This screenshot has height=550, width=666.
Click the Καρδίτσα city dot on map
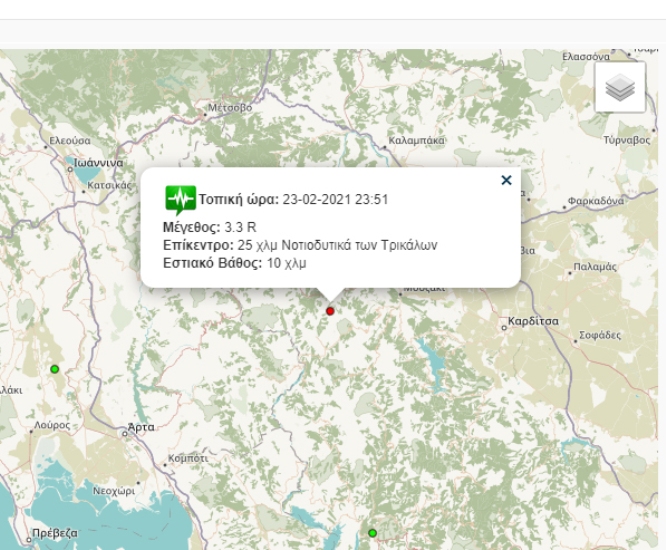click(x=504, y=324)
